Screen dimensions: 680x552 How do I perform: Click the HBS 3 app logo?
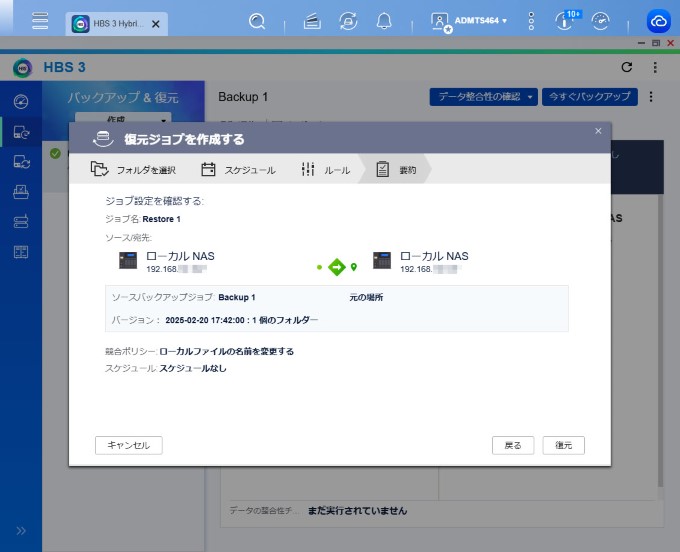[23, 68]
